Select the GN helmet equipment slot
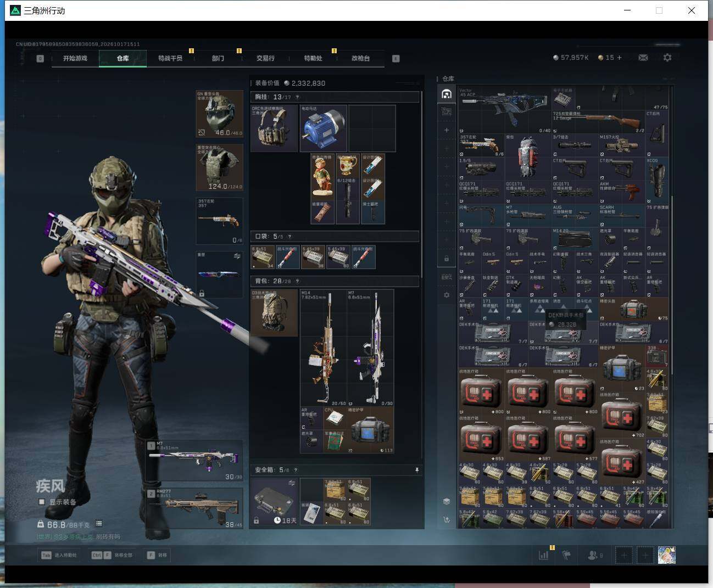713x588 pixels. tap(220, 114)
